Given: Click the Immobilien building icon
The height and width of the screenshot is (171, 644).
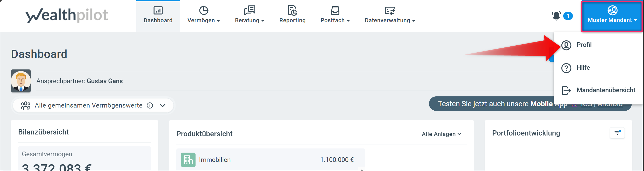Looking at the screenshot, I should pyautogui.click(x=188, y=160).
